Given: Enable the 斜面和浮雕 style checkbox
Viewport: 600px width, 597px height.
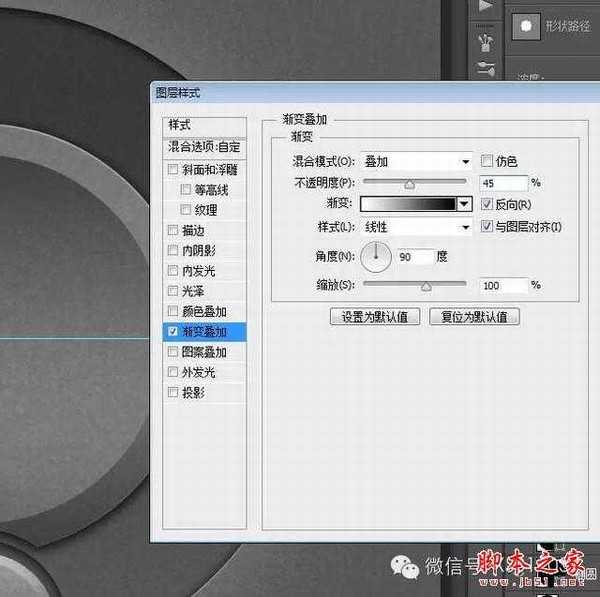Looking at the screenshot, I should point(174,169).
